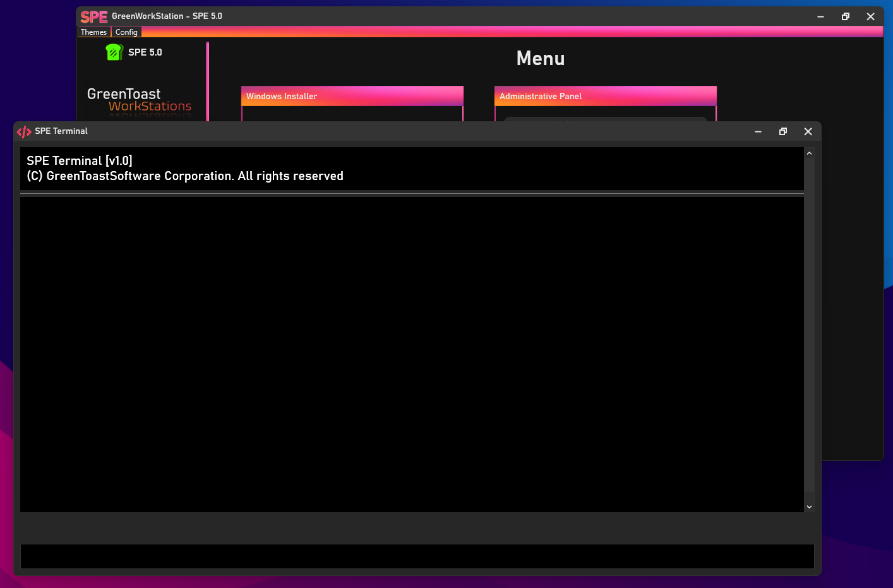This screenshot has width=893, height=588.
Task: Click the terminal's vertical scrollbar track
Action: coord(809,328)
